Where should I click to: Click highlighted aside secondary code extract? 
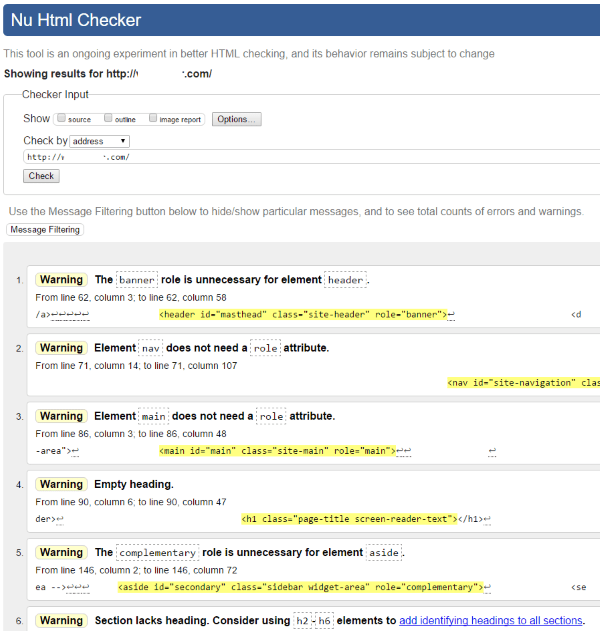(x=300, y=587)
